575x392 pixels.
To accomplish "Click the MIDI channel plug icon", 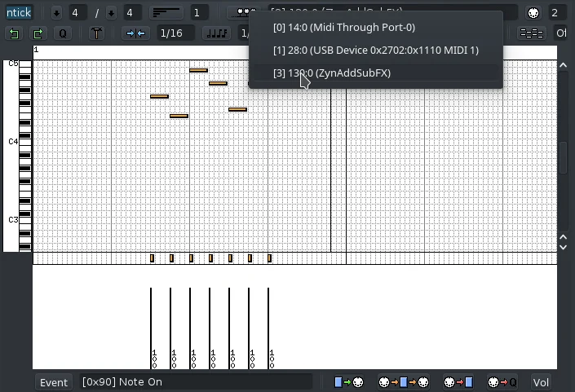I will point(533,13).
